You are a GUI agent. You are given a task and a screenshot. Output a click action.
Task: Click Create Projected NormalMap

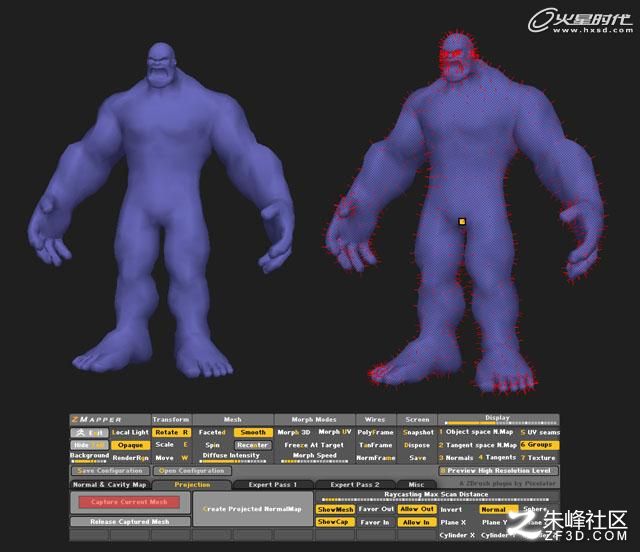tap(253, 509)
